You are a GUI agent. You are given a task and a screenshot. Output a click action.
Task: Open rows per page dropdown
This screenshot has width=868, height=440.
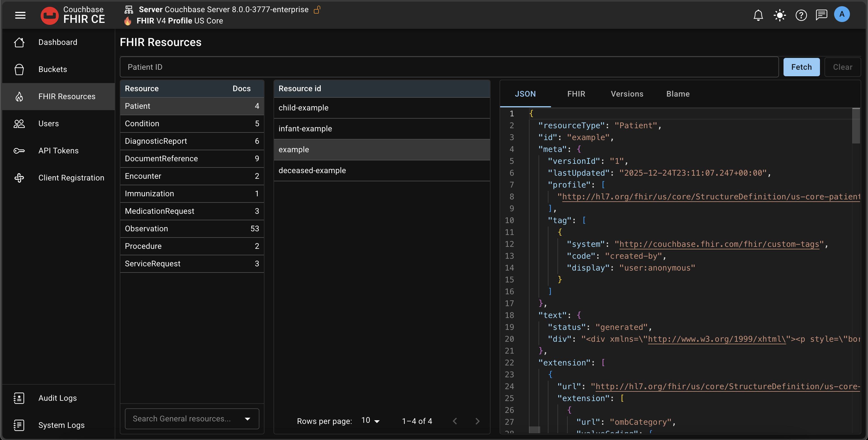[x=370, y=421]
